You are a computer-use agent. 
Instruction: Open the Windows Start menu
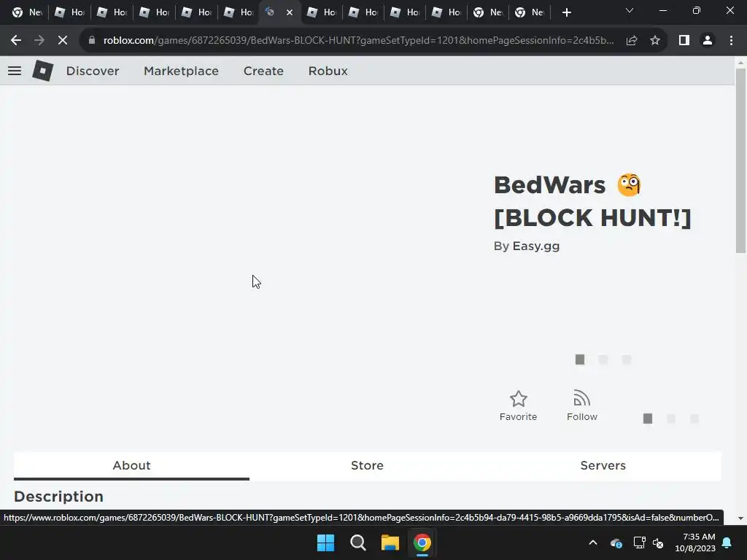coord(326,542)
